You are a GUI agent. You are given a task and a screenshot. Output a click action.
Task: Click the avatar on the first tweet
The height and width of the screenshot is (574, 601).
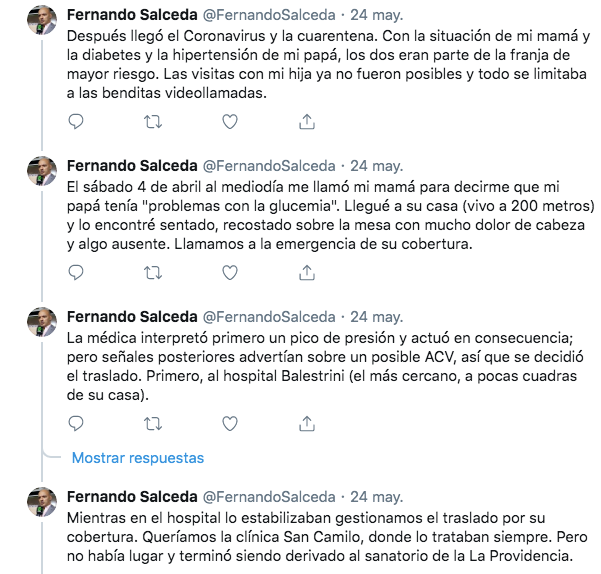click(38, 22)
